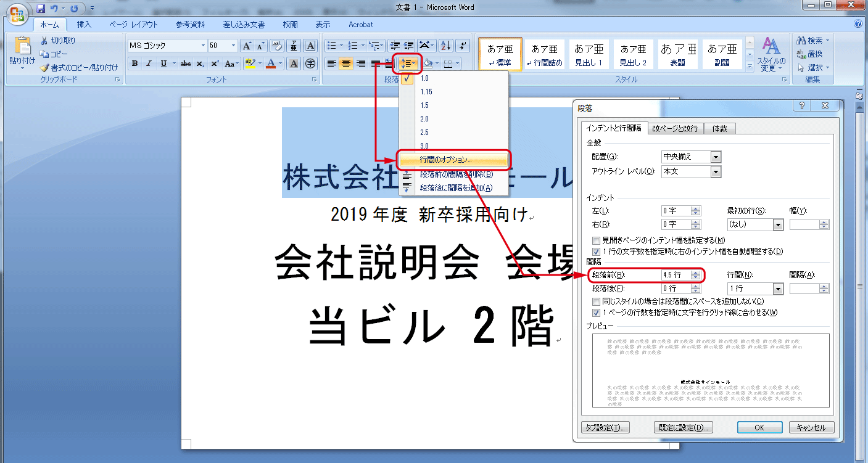Check the 同じスタイルの場合 spacing option
868x463 pixels.
pos(596,300)
